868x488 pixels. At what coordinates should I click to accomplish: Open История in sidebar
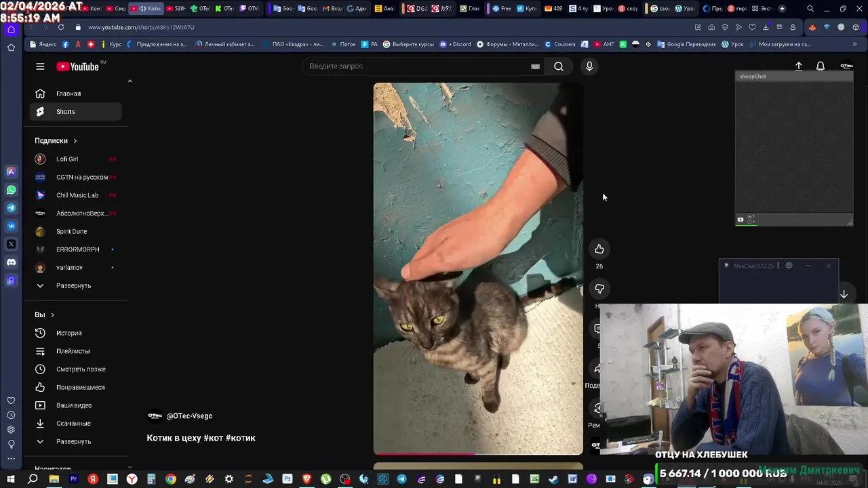(x=75, y=333)
